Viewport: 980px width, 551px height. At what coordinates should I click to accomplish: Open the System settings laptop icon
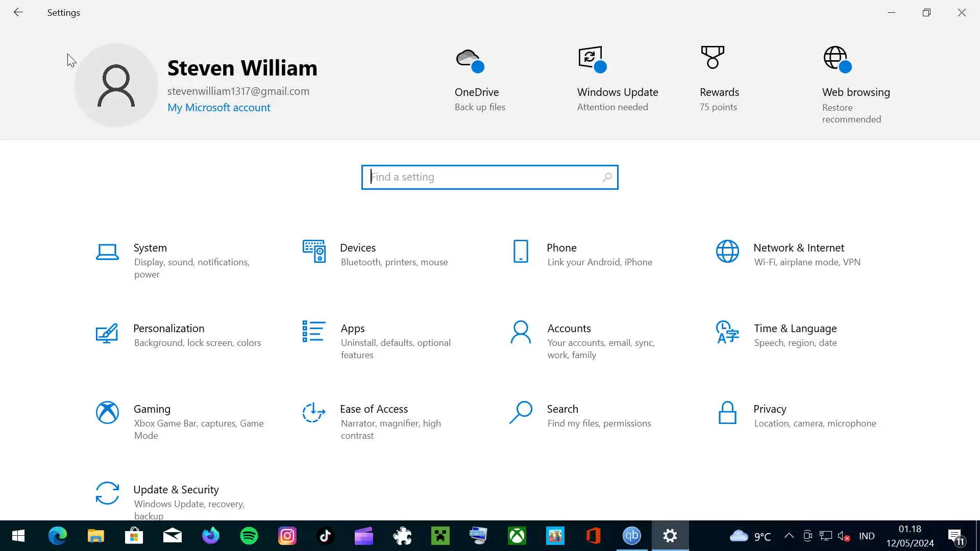click(107, 252)
